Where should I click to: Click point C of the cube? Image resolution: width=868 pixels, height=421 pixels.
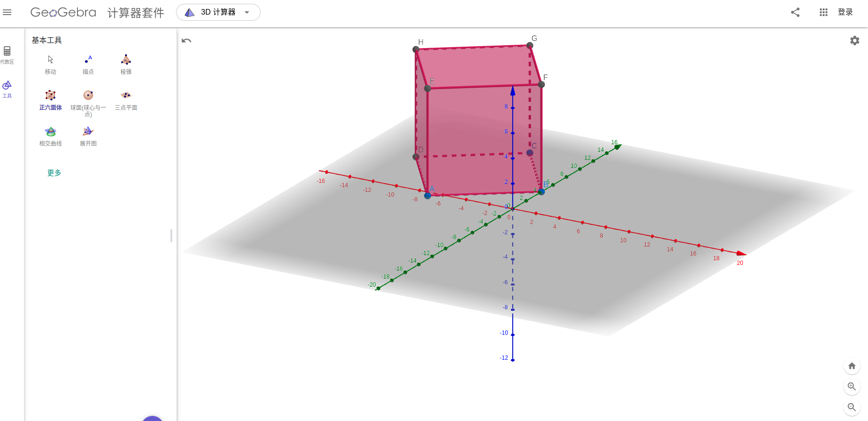[x=530, y=153]
